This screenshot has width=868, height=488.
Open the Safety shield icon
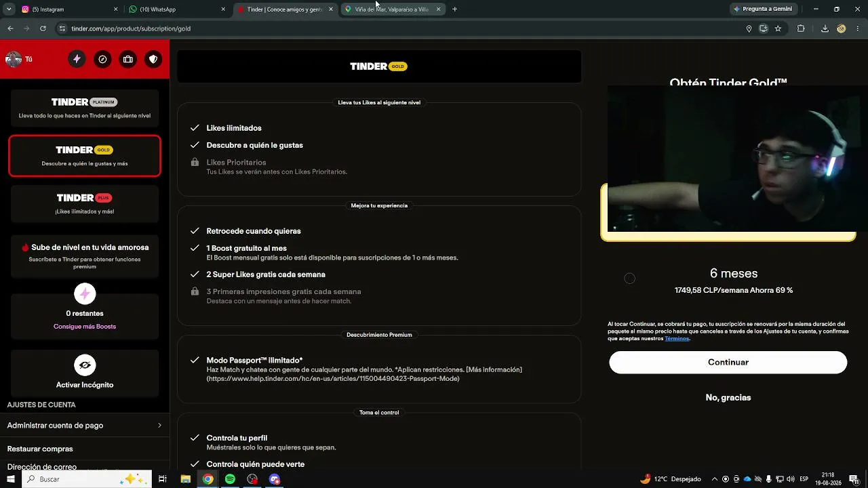pyautogui.click(x=153, y=59)
